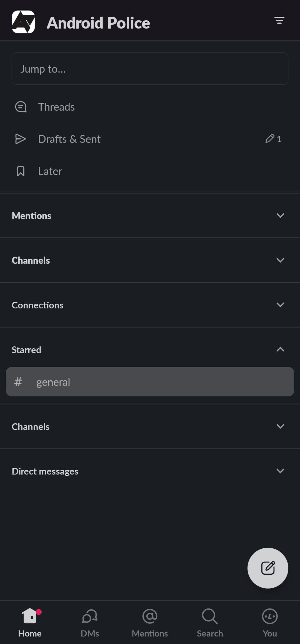Expand the Connections section
Image resolution: width=300 pixels, height=644 pixels.
[x=280, y=305]
